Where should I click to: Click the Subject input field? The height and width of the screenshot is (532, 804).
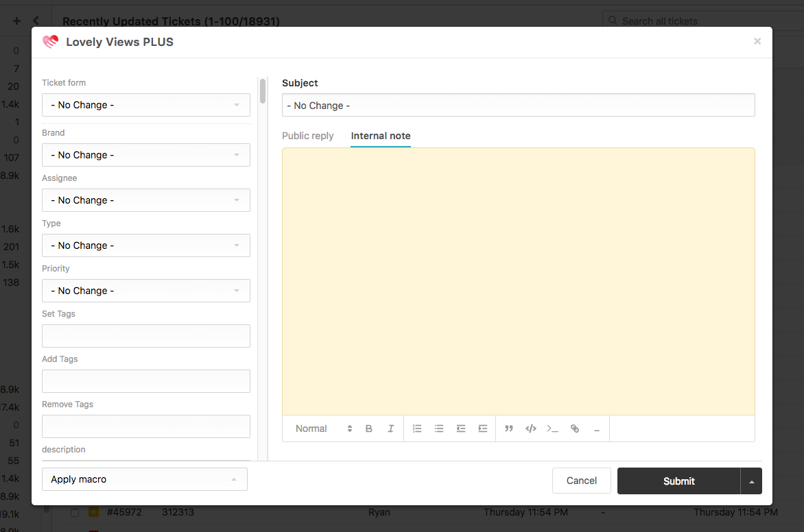click(519, 105)
